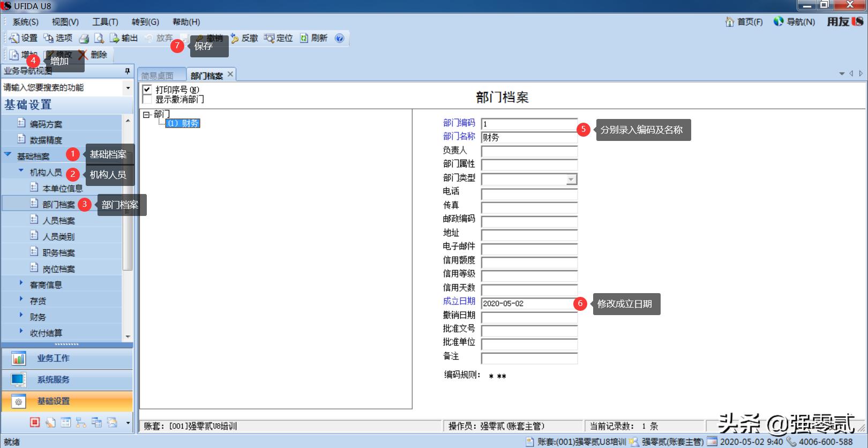Click the 首页 home icon at top right

(729, 21)
